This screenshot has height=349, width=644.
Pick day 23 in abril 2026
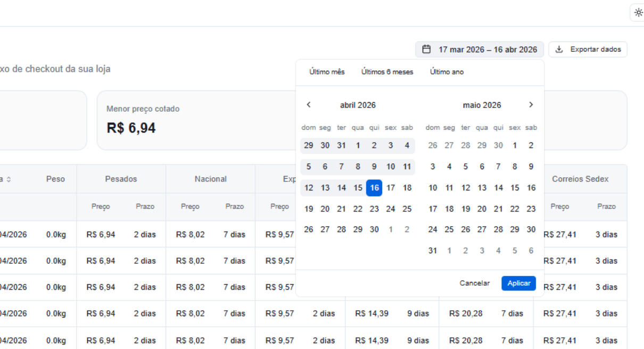(374, 209)
